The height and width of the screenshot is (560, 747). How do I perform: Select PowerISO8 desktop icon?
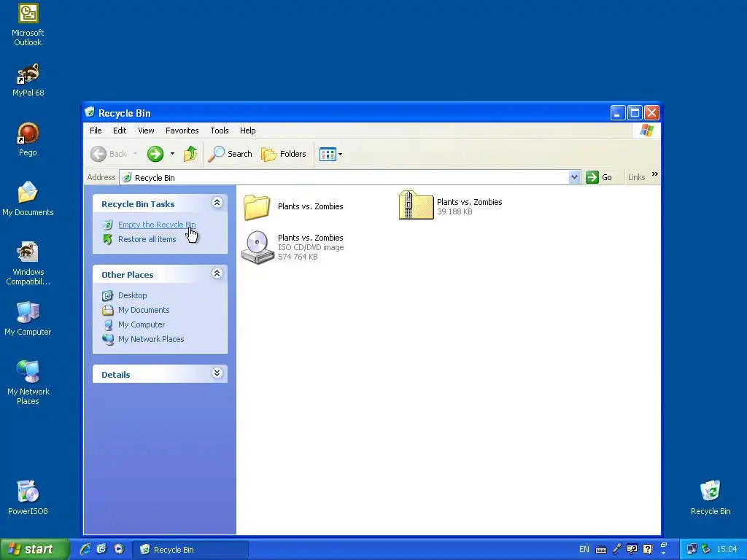(x=28, y=497)
